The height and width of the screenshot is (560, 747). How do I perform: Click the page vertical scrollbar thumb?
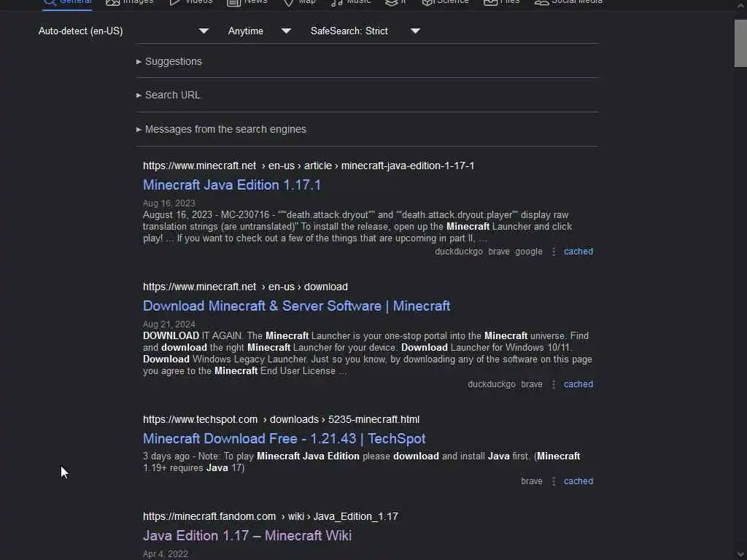tap(740, 43)
